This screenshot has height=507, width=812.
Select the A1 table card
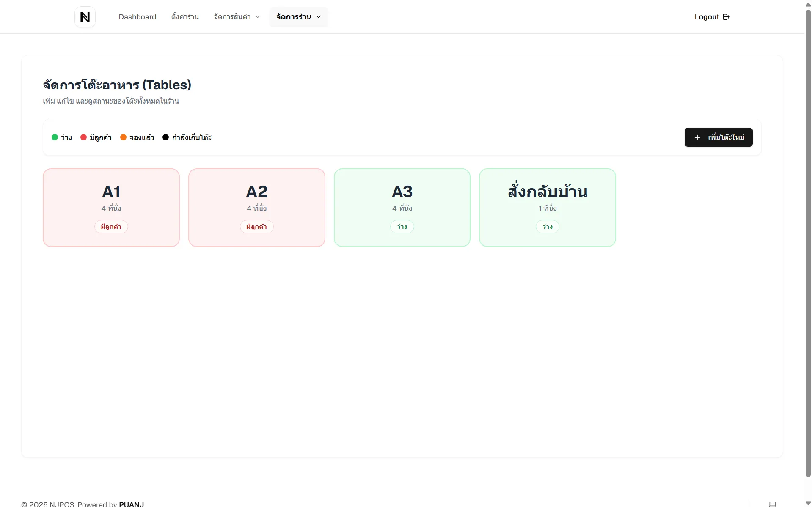click(x=111, y=208)
